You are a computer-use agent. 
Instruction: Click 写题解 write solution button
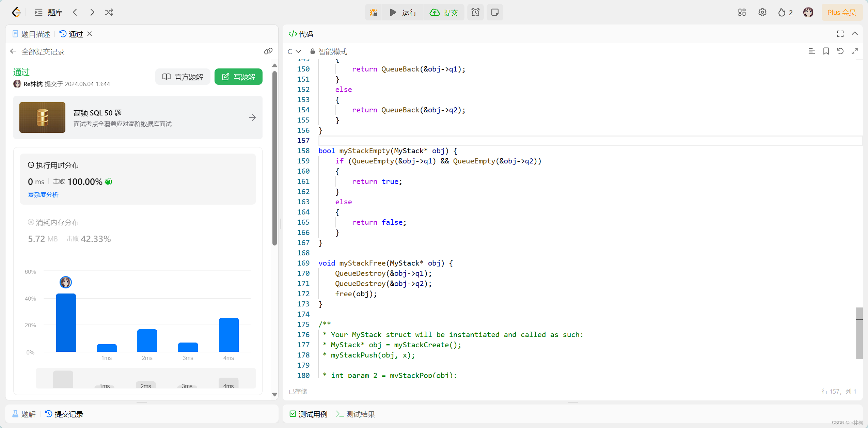(238, 77)
